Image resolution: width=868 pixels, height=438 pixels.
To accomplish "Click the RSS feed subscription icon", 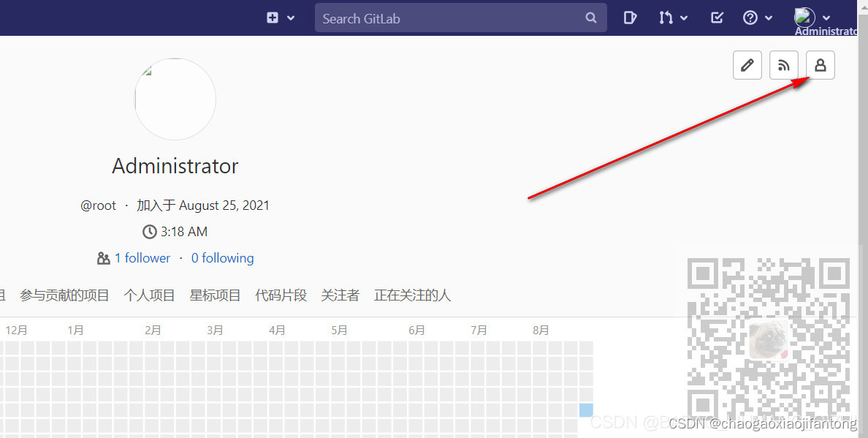I will pos(783,65).
